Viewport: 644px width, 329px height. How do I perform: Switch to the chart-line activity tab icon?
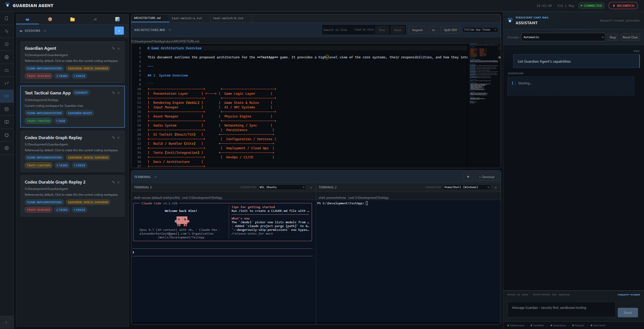[95, 19]
